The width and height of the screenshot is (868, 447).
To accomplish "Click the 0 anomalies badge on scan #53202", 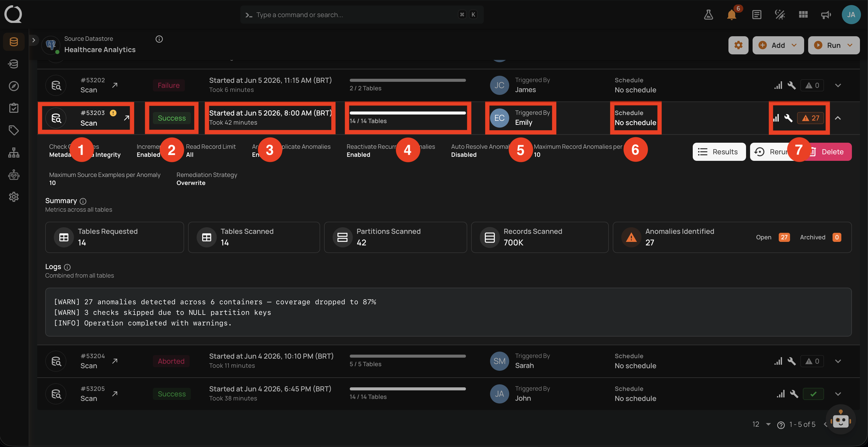I will 812,85.
